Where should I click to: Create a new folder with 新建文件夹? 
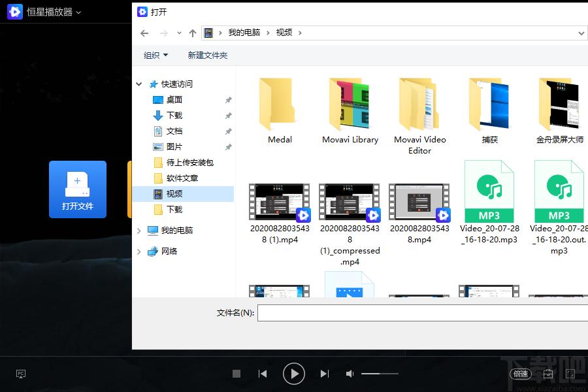(208, 56)
